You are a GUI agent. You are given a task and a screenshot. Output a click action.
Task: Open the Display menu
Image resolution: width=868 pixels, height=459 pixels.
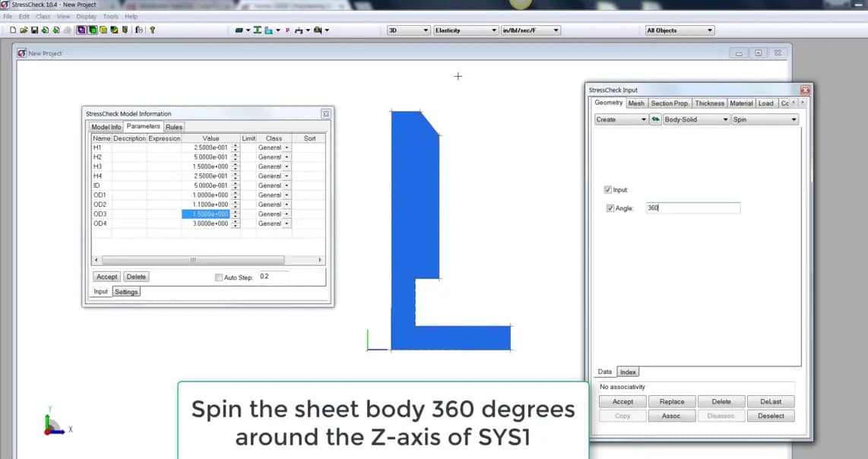(x=85, y=16)
